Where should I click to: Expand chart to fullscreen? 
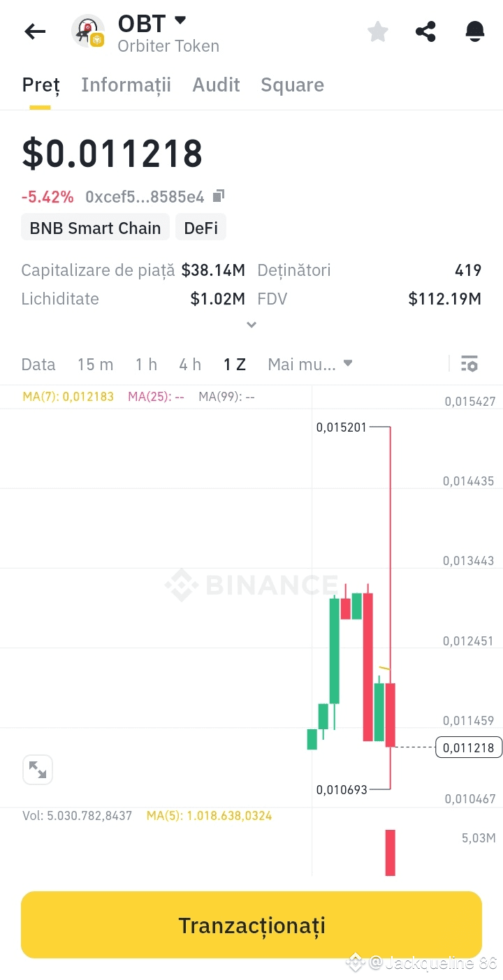(38, 770)
